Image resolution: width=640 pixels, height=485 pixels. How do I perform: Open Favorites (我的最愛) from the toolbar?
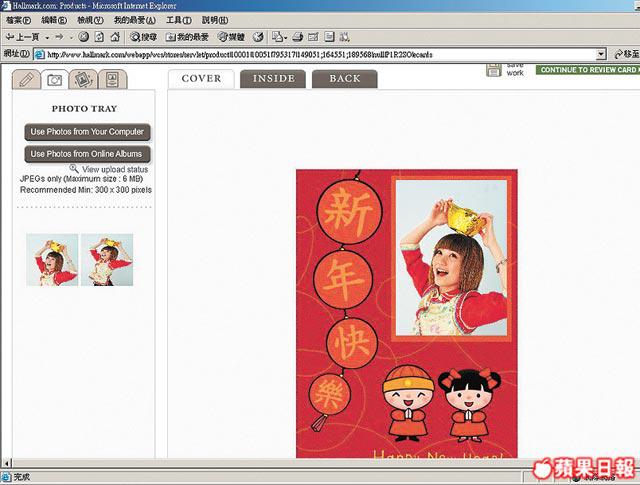pyautogui.click(x=187, y=37)
